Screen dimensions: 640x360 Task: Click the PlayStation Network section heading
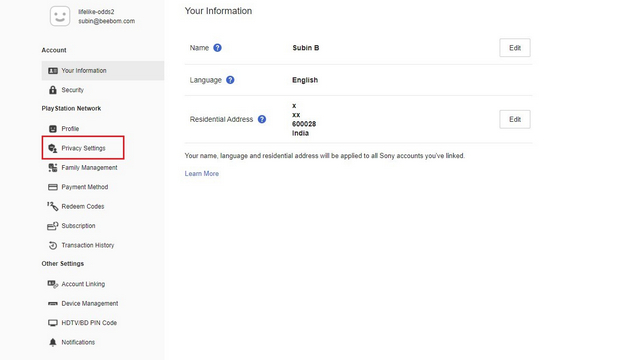click(71, 108)
